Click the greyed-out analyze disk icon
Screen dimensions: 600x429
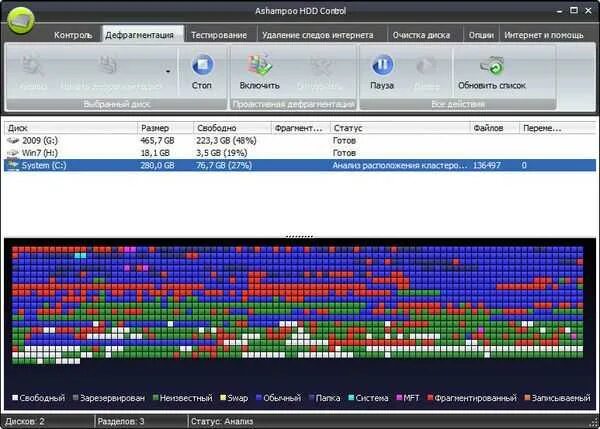click(33, 65)
